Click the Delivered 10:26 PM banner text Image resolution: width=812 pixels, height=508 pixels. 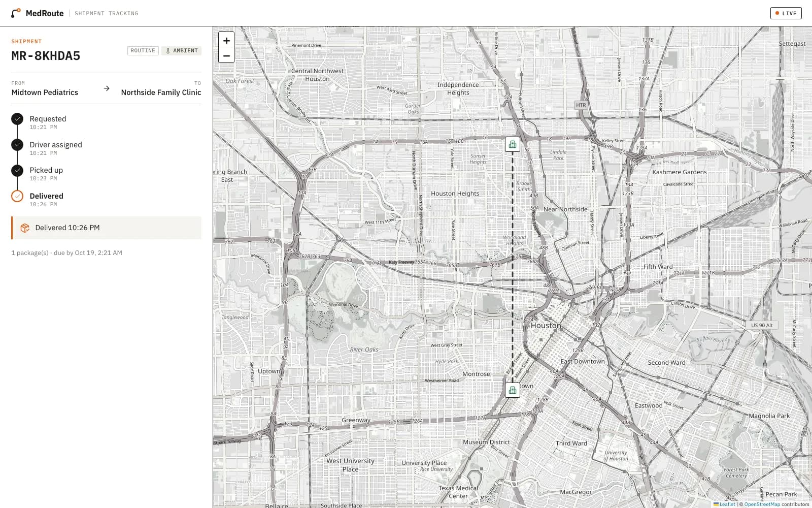point(67,228)
